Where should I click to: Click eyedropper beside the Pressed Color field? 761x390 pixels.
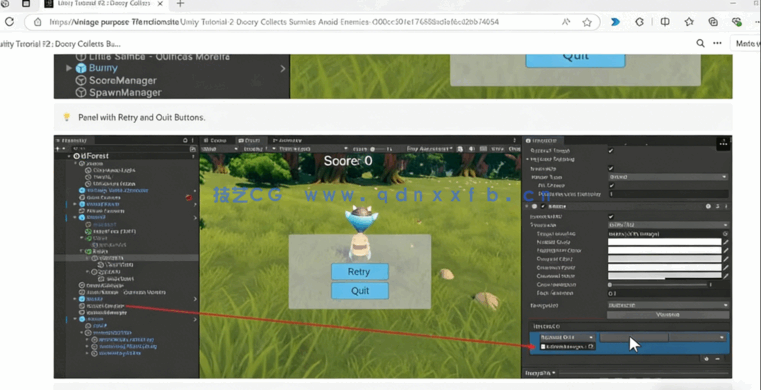tap(726, 259)
